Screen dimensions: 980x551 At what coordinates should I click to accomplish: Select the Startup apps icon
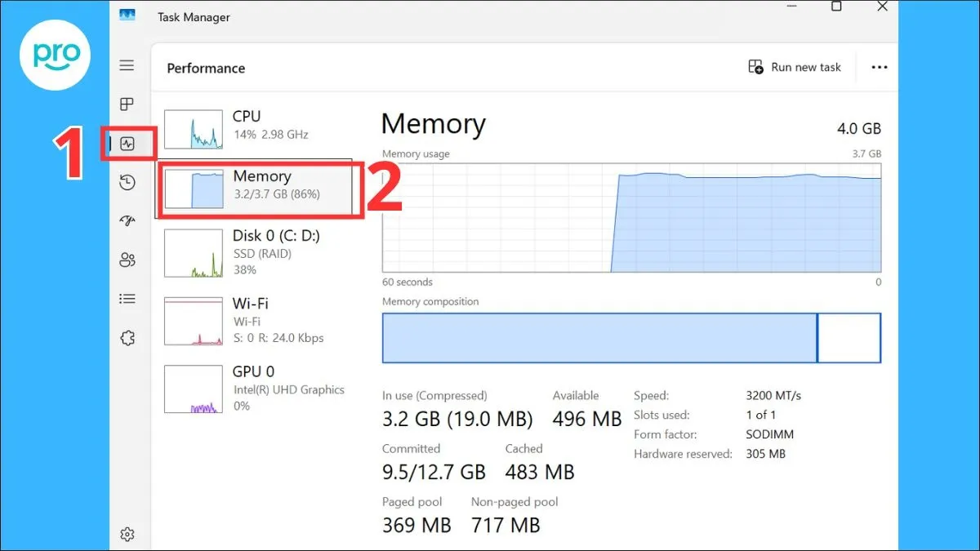pyautogui.click(x=127, y=220)
